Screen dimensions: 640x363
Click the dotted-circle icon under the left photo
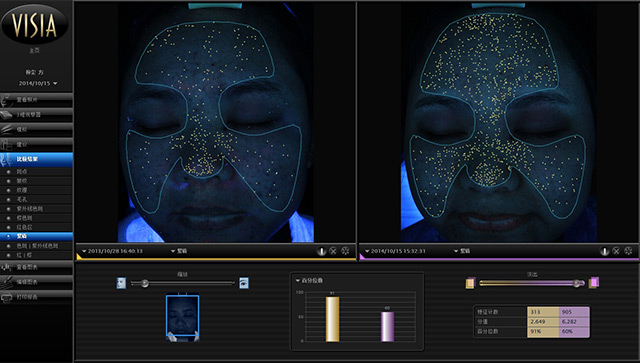(x=345, y=251)
